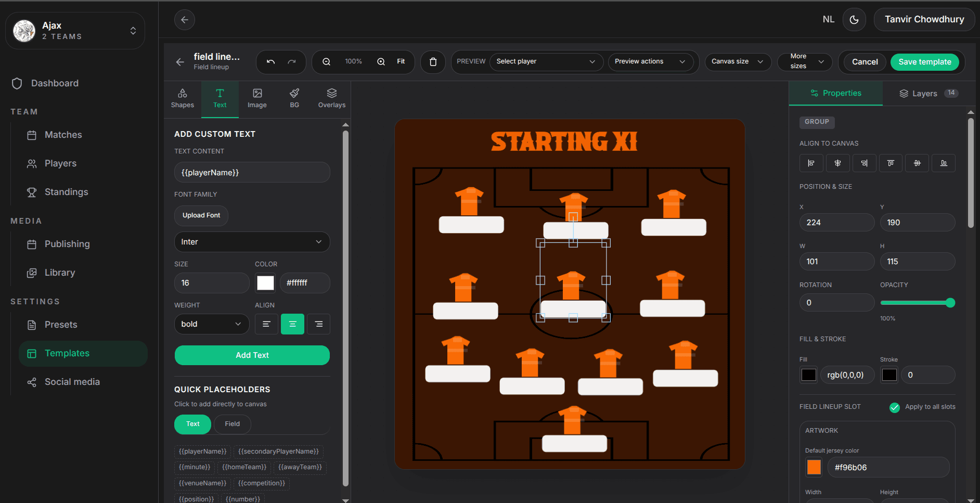Set text alignment to left
The height and width of the screenshot is (503, 980).
[266, 324]
